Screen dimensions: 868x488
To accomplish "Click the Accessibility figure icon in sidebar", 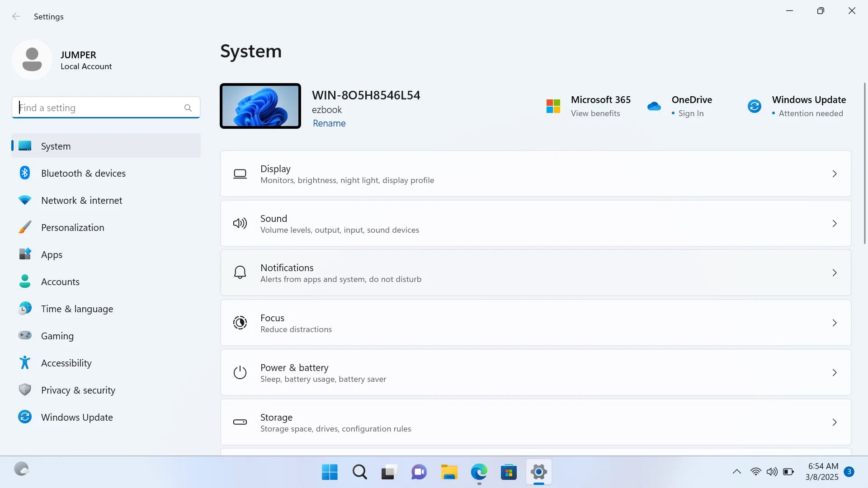I will (x=25, y=363).
